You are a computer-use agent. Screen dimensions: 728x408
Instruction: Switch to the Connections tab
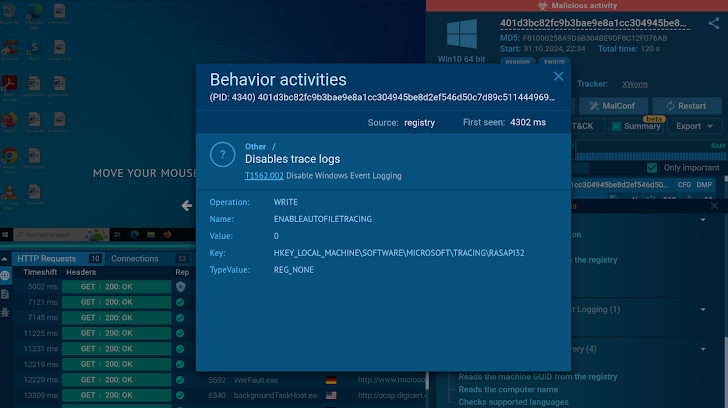click(x=135, y=259)
